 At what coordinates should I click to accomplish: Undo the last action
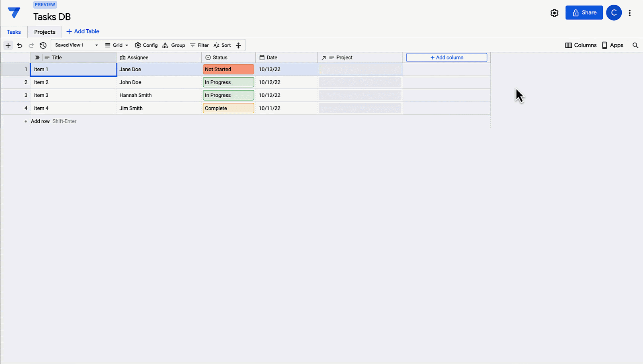[x=19, y=45]
